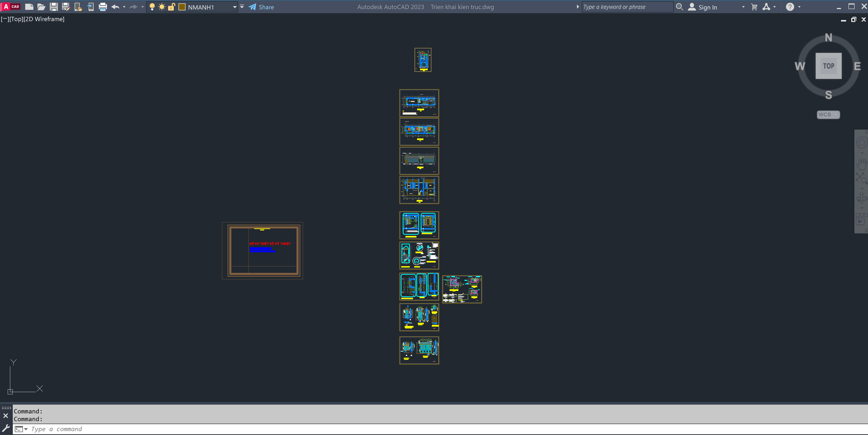This screenshot has width=868, height=435.
Task: Click the command line drag grip
Action: point(6,408)
